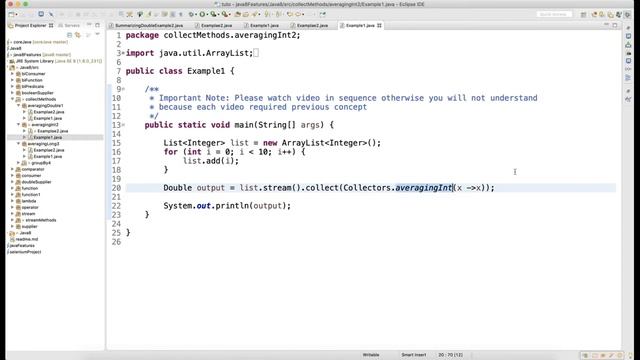
Task: Open the Project Explorer View Menu arrow
Action: point(97,35)
